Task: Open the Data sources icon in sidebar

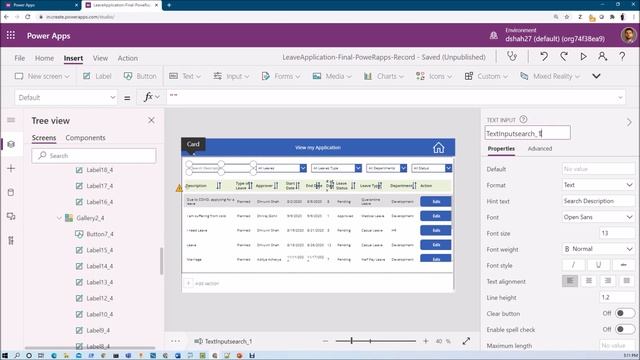Action: (x=11, y=192)
